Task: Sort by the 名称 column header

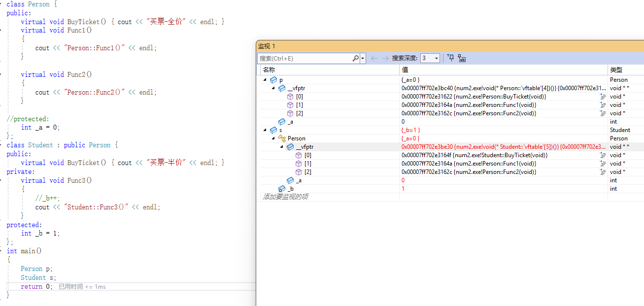Action: 269,70
